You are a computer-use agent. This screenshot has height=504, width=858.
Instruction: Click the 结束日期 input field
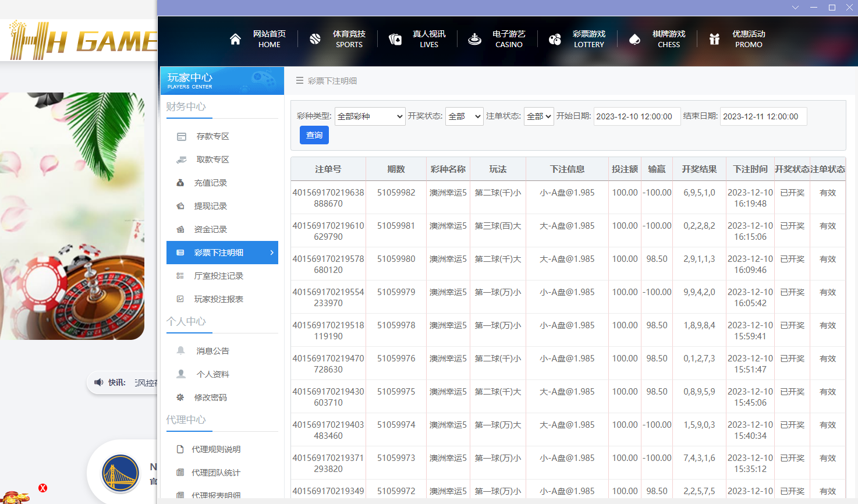764,116
